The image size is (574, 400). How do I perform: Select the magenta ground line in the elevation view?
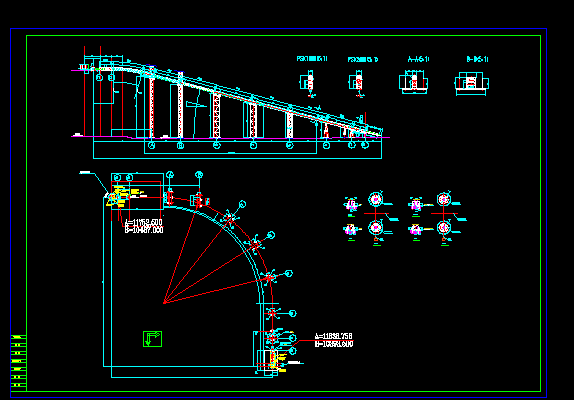click(x=231, y=138)
